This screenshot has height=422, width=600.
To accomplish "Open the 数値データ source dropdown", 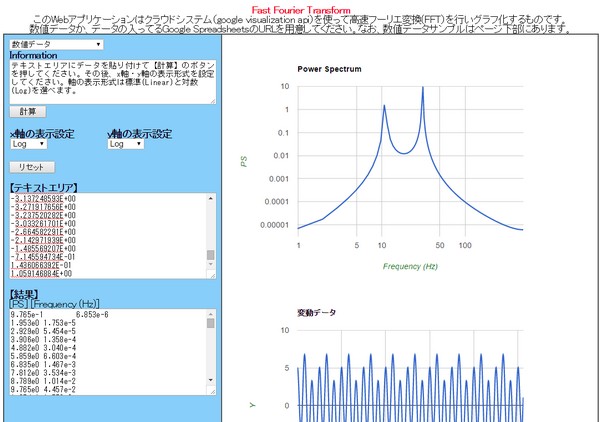I will pos(56,44).
